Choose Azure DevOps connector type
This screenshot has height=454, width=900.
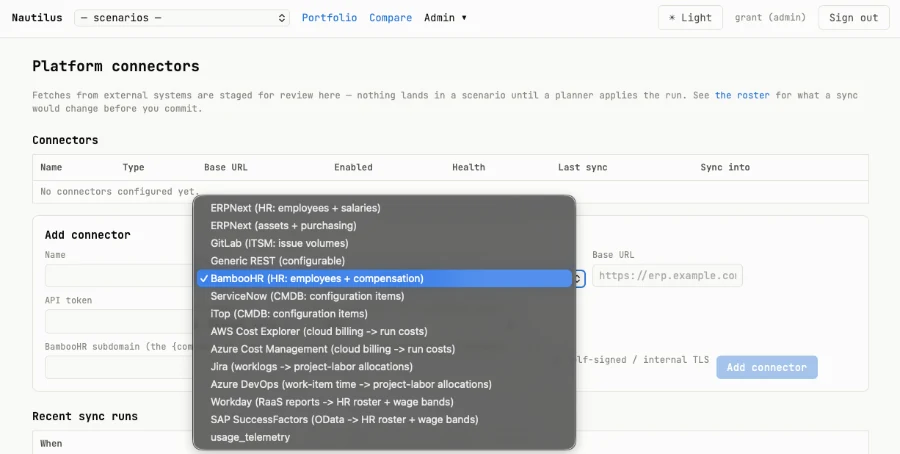pyautogui.click(x=384, y=385)
